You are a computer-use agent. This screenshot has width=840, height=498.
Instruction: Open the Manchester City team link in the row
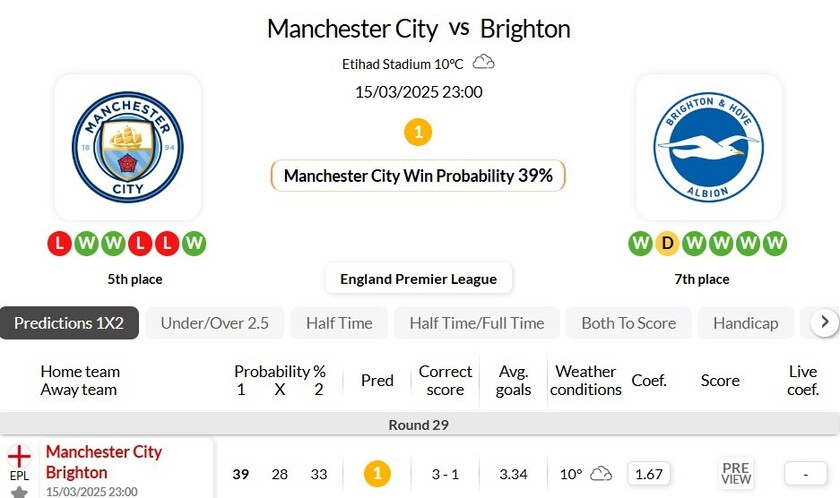tap(104, 452)
